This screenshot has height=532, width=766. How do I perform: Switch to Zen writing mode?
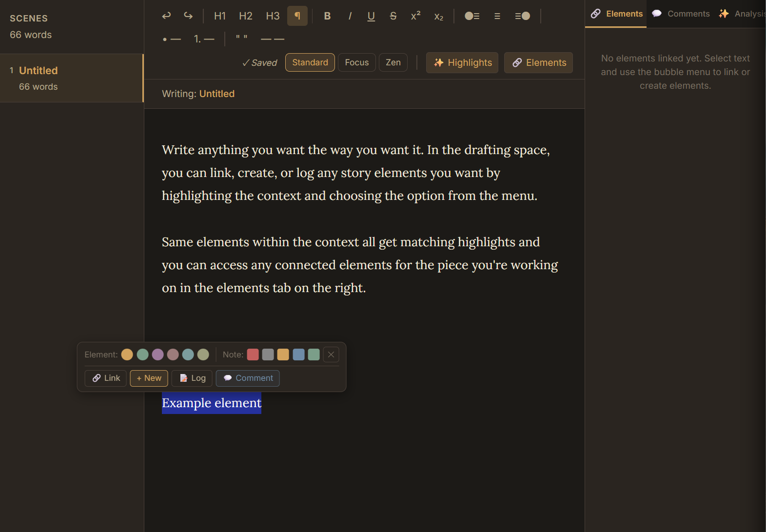coord(393,62)
